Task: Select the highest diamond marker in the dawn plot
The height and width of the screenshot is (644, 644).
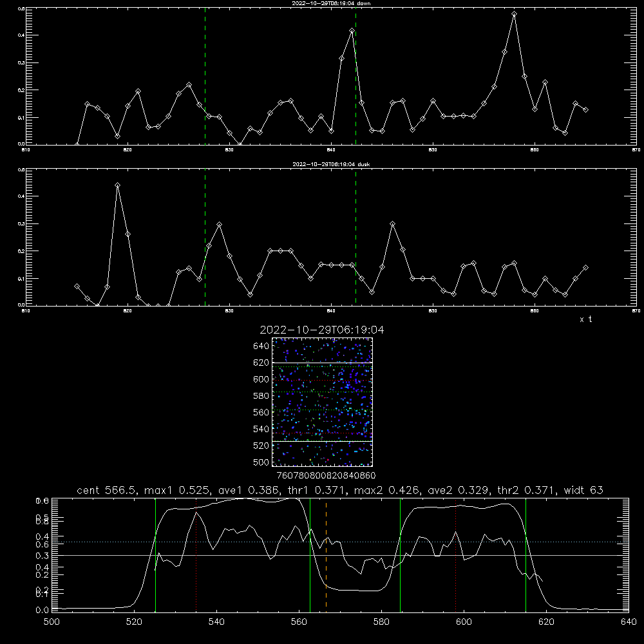Action: [x=514, y=14]
